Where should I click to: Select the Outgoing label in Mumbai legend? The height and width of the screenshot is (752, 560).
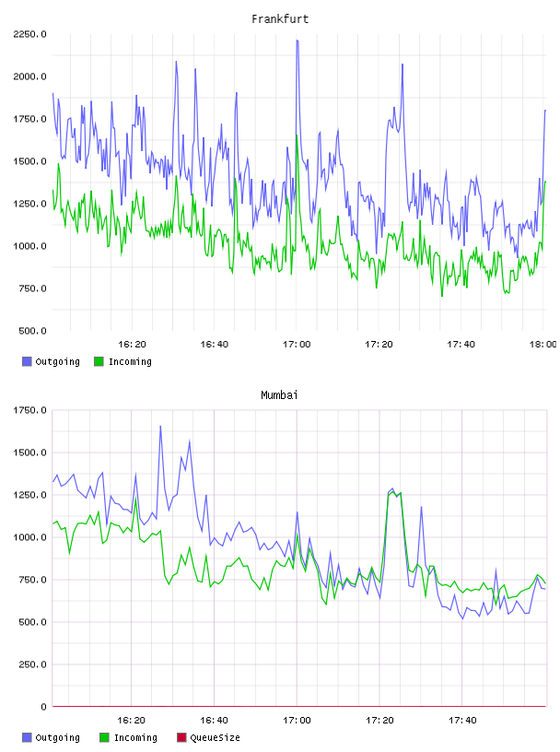(x=57, y=738)
